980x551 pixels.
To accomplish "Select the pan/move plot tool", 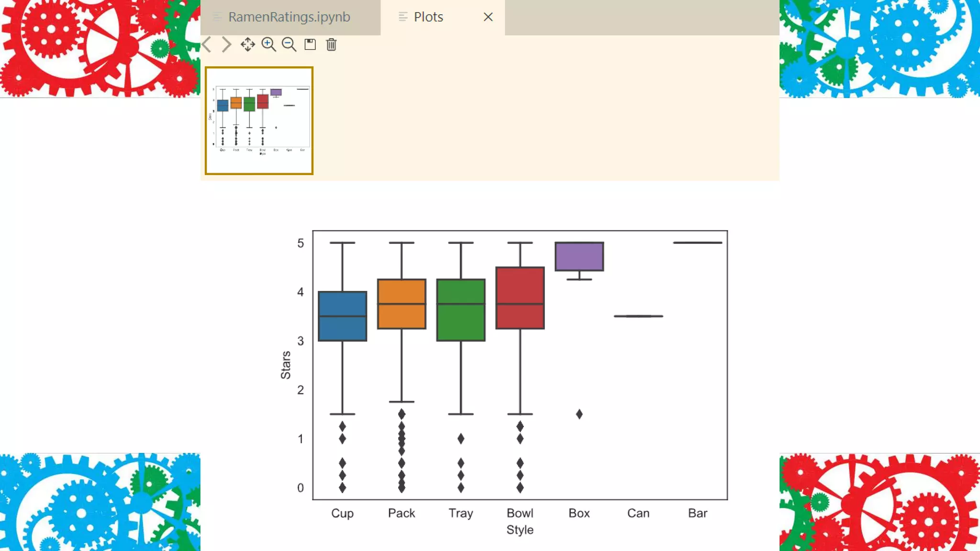I will (248, 44).
